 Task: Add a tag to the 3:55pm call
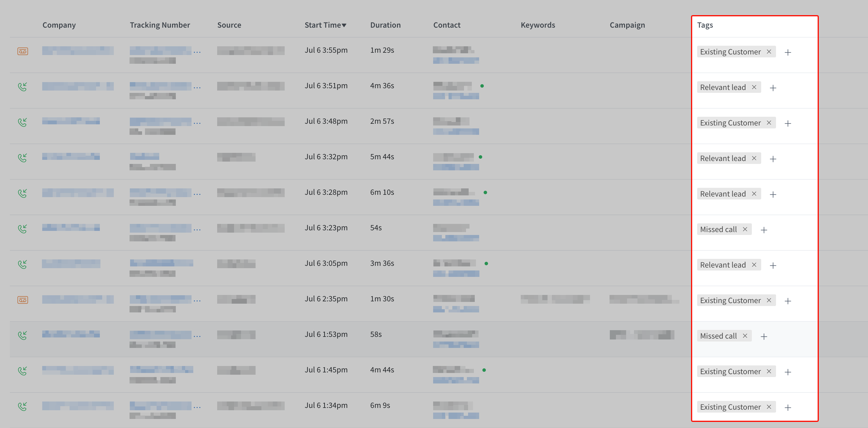(788, 52)
